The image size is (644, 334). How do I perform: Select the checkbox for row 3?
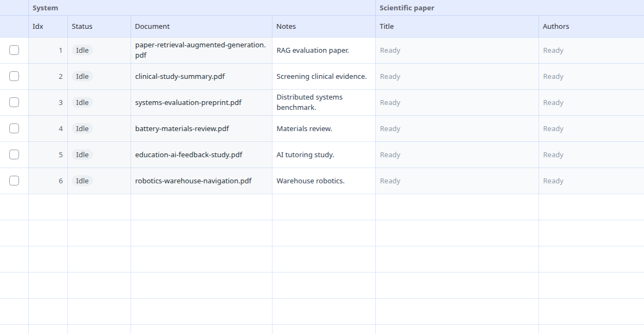pyautogui.click(x=14, y=102)
